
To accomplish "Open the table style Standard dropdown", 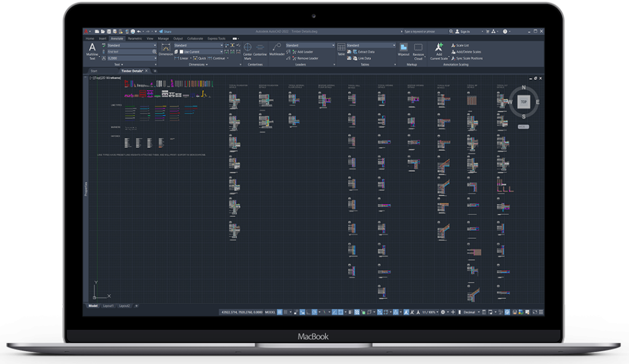I will 370,45.
